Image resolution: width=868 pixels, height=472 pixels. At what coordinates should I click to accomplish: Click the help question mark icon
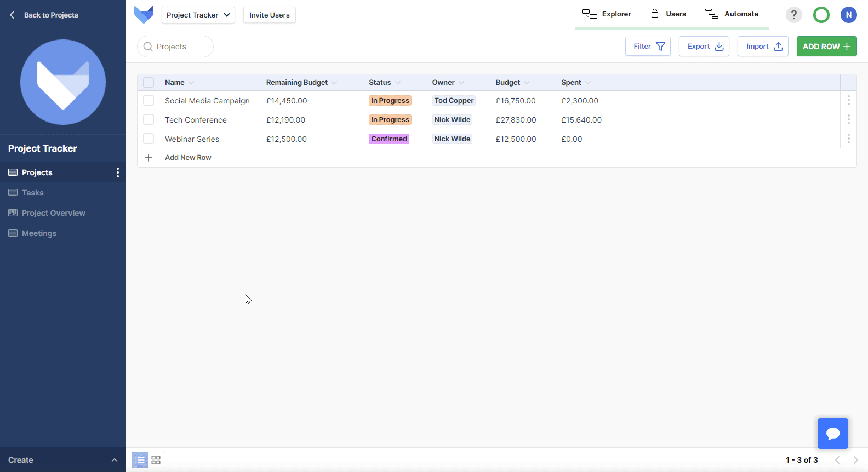(793, 15)
